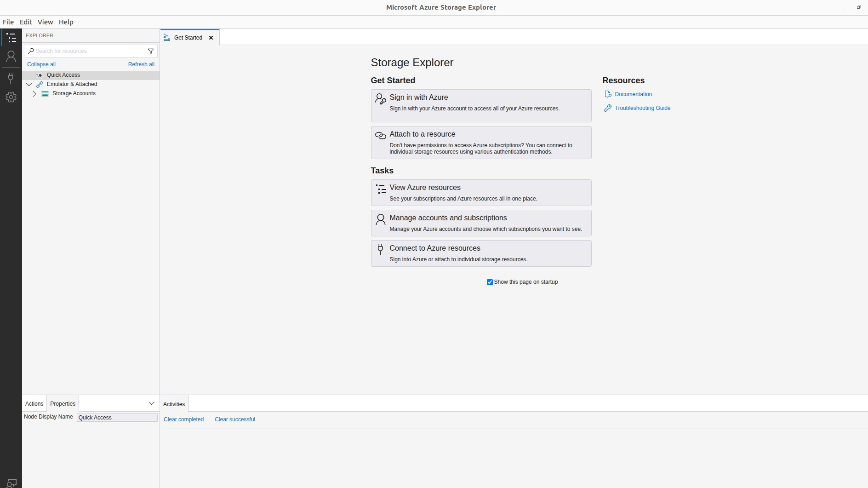Screen dimensions: 868x488
Task: Click the Node Display Name label
Action: point(48,417)
